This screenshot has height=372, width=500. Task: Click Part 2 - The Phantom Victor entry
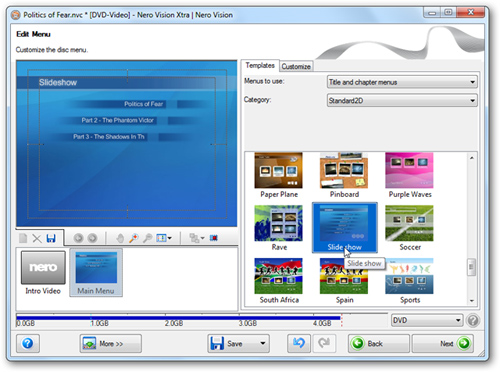tap(117, 120)
